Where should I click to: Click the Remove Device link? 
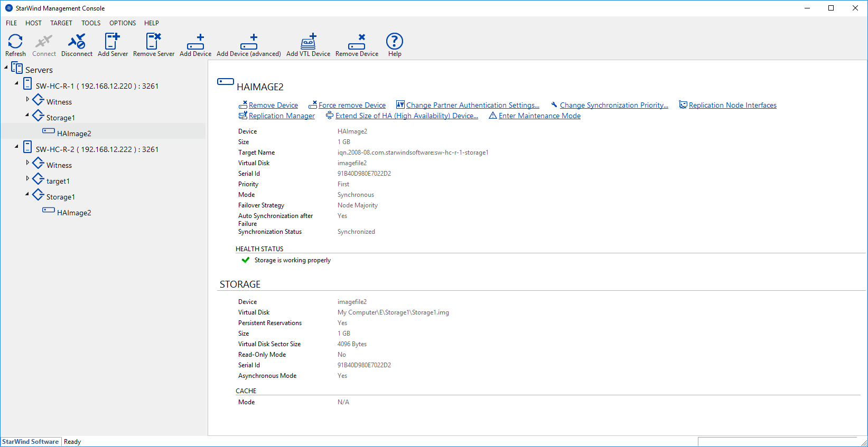pos(273,106)
